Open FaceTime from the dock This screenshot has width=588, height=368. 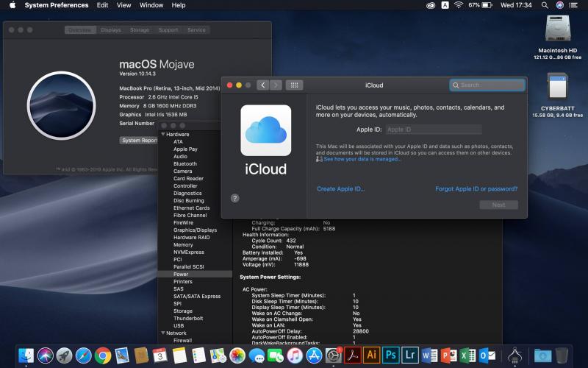pyautogui.click(x=276, y=355)
